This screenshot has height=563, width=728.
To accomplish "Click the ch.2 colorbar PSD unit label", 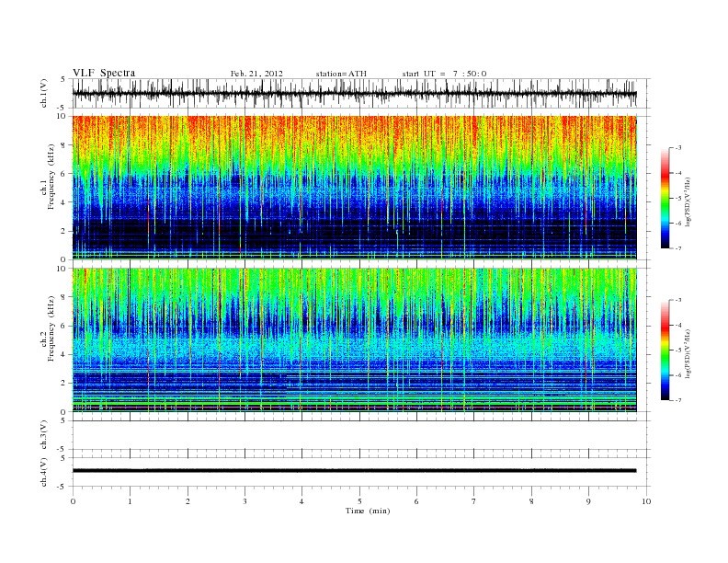I will pyautogui.click(x=688, y=354).
